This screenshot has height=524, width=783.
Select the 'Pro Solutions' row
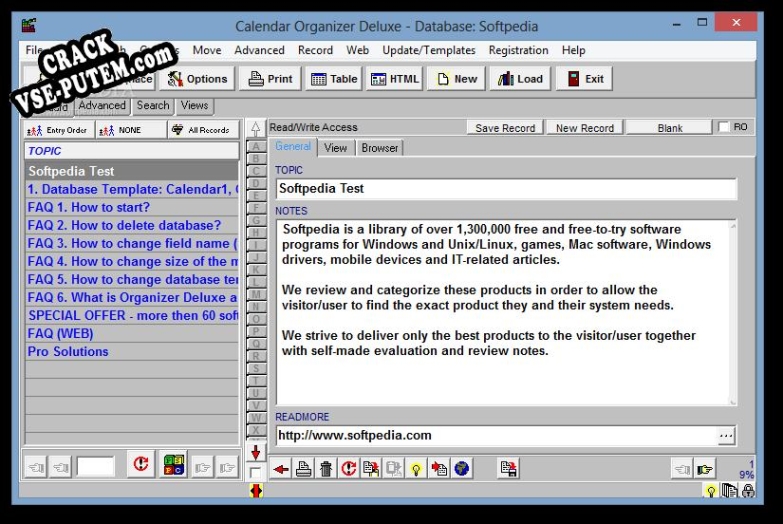click(x=132, y=351)
